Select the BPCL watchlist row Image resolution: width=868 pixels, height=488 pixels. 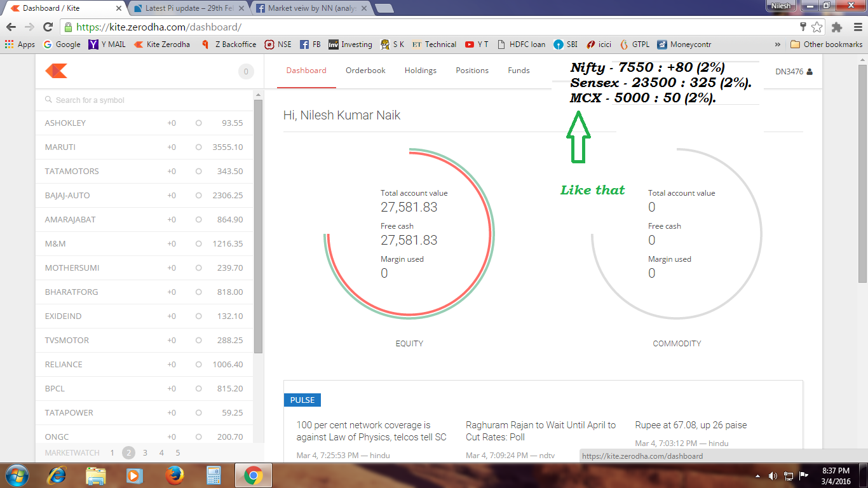pos(144,388)
